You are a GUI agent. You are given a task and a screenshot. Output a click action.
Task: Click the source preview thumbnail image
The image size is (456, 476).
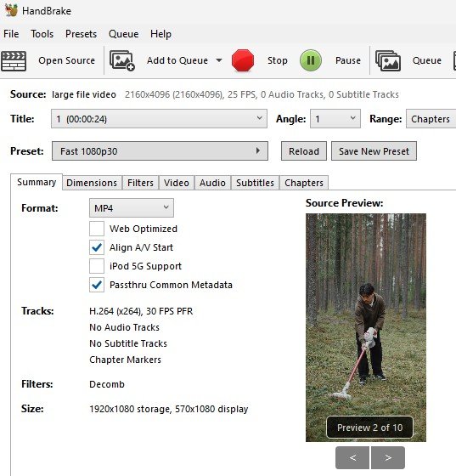[366, 327]
